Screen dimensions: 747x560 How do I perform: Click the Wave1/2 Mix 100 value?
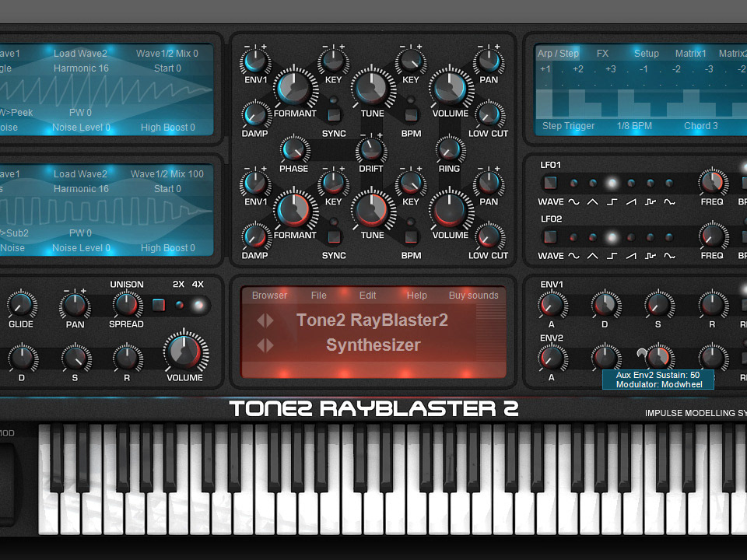[167, 173]
